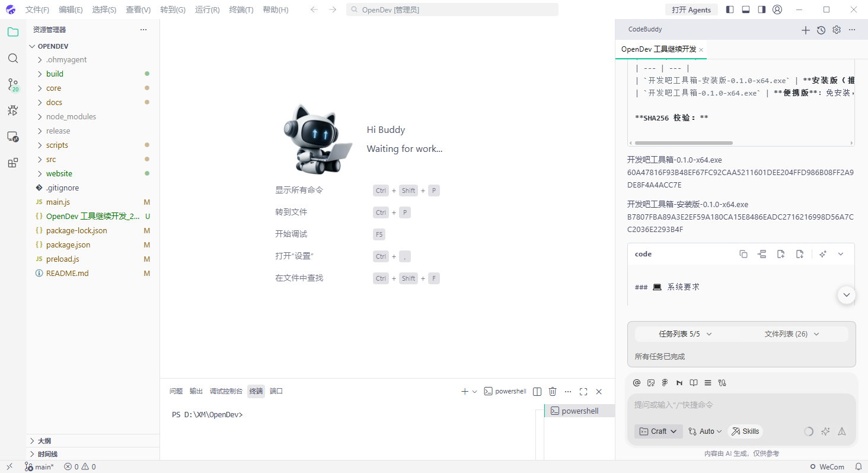Open notifications bell in status bar
This screenshot has width=868, height=473.
coord(858,467)
